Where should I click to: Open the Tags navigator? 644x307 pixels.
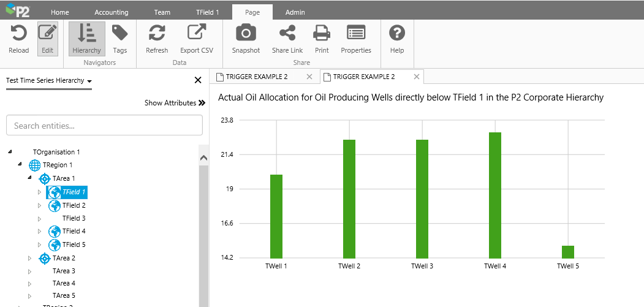point(119,34)
